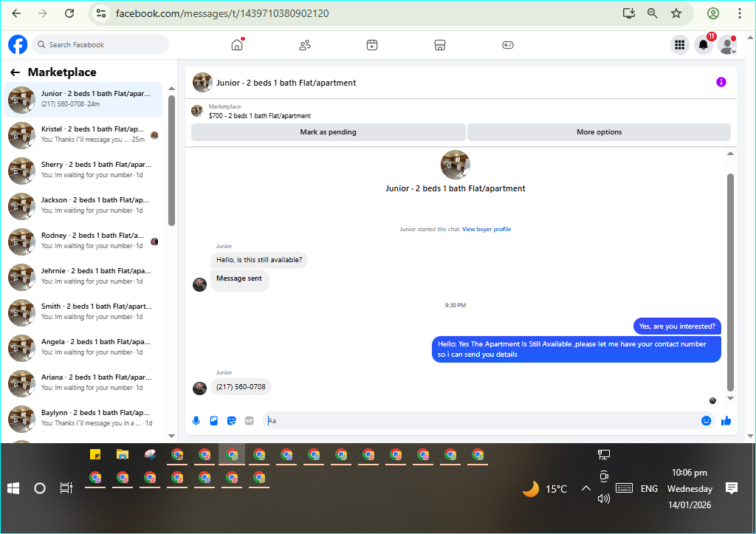The image size is (756, 534).
Task: Attach a photo using the image icon
Action: (x=214, y=421)
